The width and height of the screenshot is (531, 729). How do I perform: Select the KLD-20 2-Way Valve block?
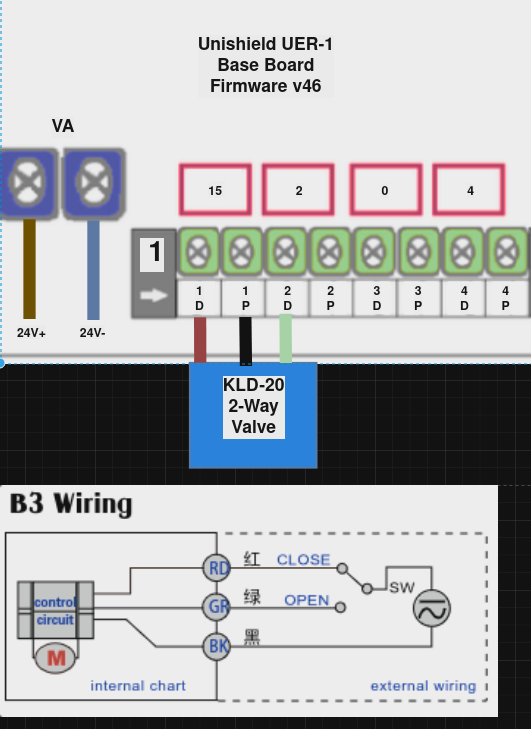253,415
